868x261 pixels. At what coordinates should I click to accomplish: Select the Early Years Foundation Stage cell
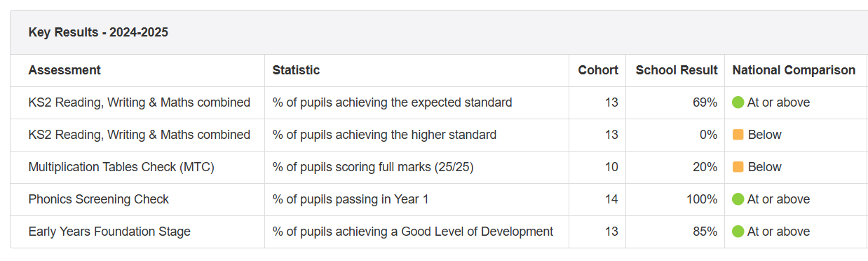tap(109, 232)
